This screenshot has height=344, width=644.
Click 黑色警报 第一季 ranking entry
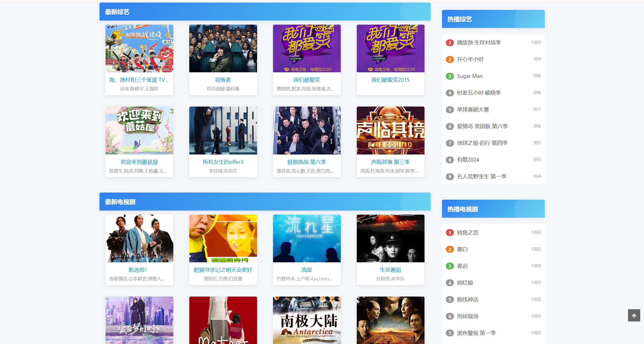coord(476,333)
